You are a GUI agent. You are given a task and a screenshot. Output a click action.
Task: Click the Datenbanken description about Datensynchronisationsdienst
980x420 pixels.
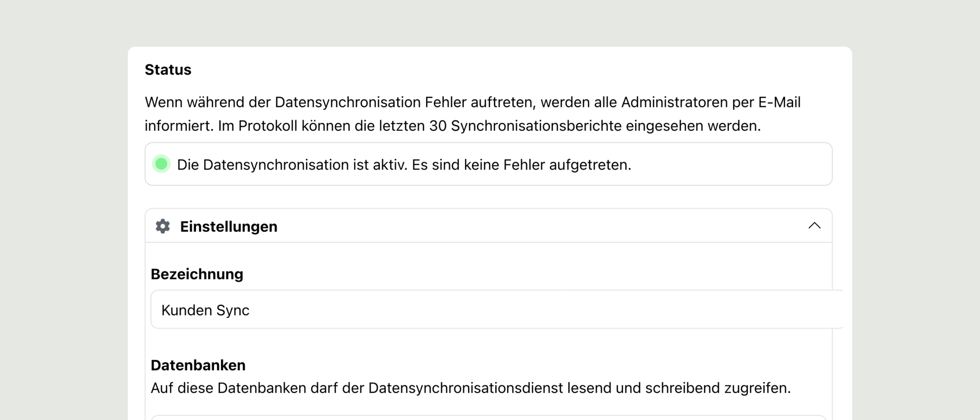471,388
